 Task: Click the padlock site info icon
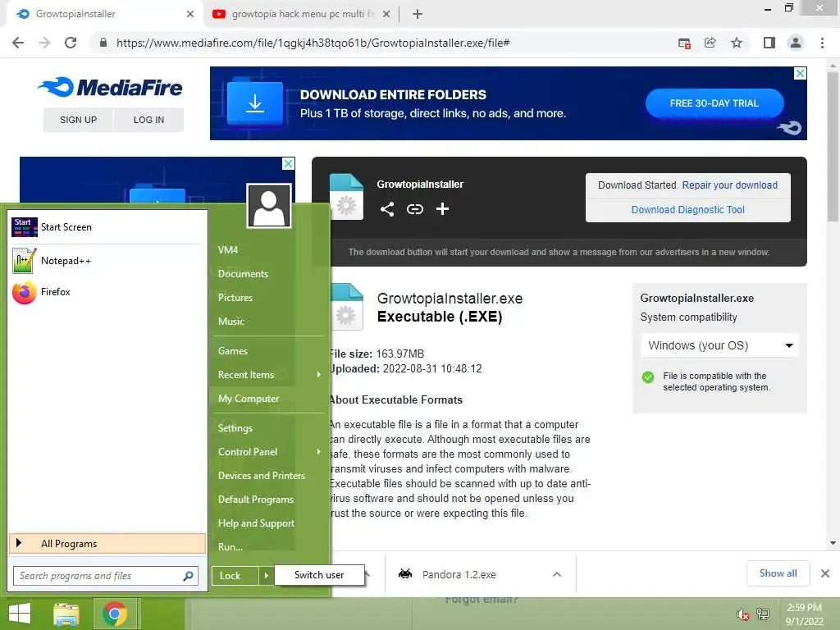tap(103, 43)
